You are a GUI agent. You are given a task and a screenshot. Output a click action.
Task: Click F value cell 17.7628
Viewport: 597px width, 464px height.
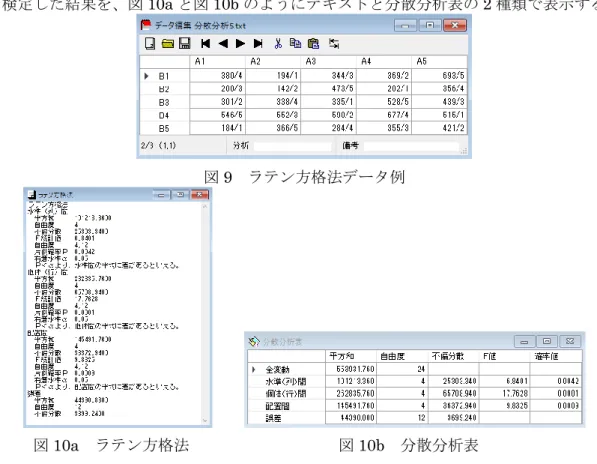click(x=504, y=394)
